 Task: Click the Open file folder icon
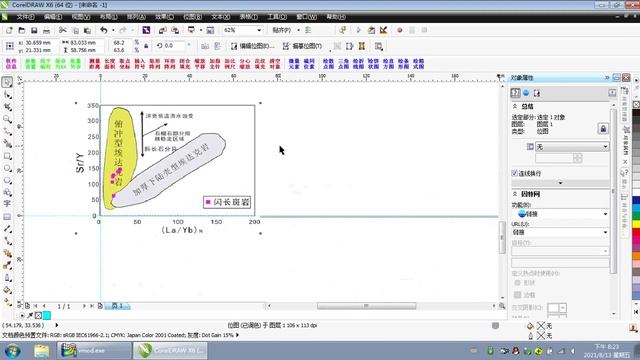(22, 30)
